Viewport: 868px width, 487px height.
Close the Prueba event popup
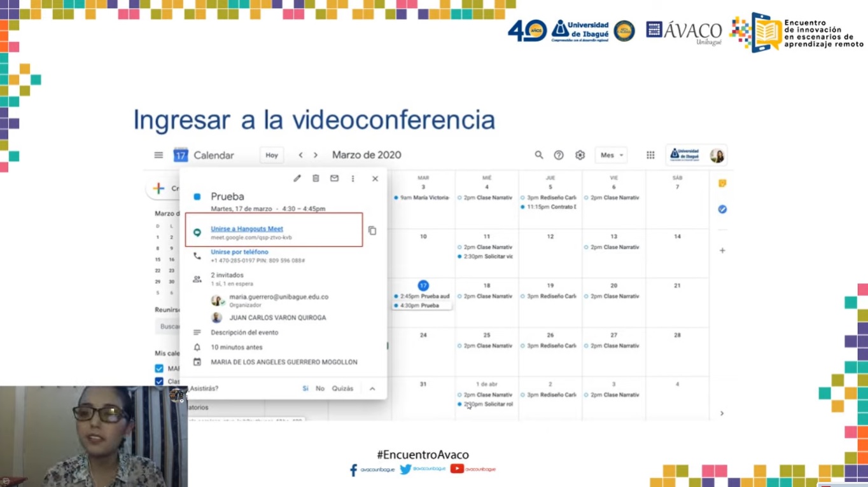[x=375, y=179]
